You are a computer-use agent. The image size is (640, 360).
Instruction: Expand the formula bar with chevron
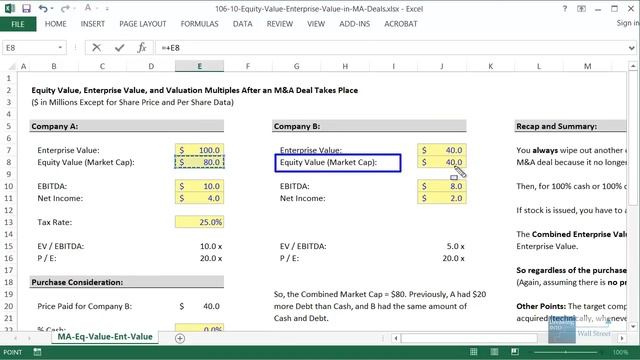point(632,48)
